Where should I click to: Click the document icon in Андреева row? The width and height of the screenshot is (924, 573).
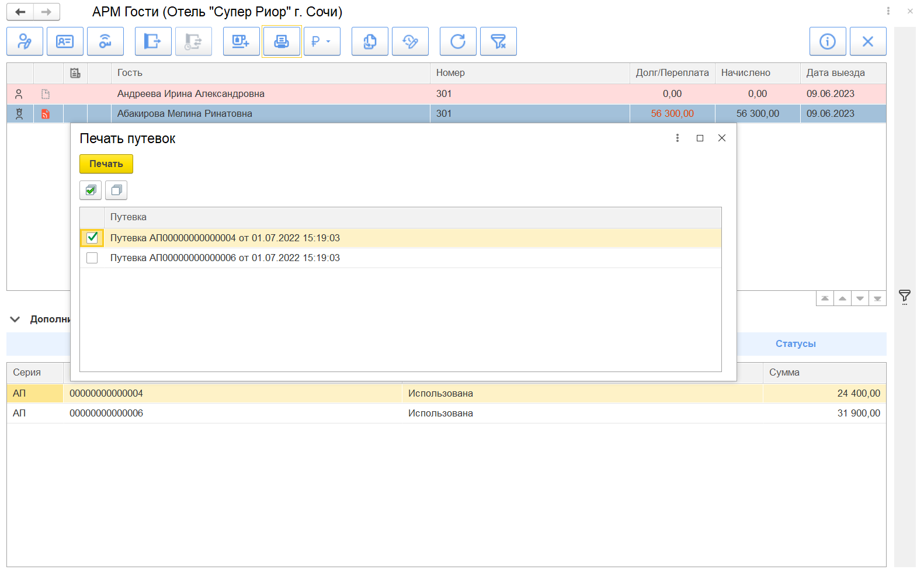point(46,94)
